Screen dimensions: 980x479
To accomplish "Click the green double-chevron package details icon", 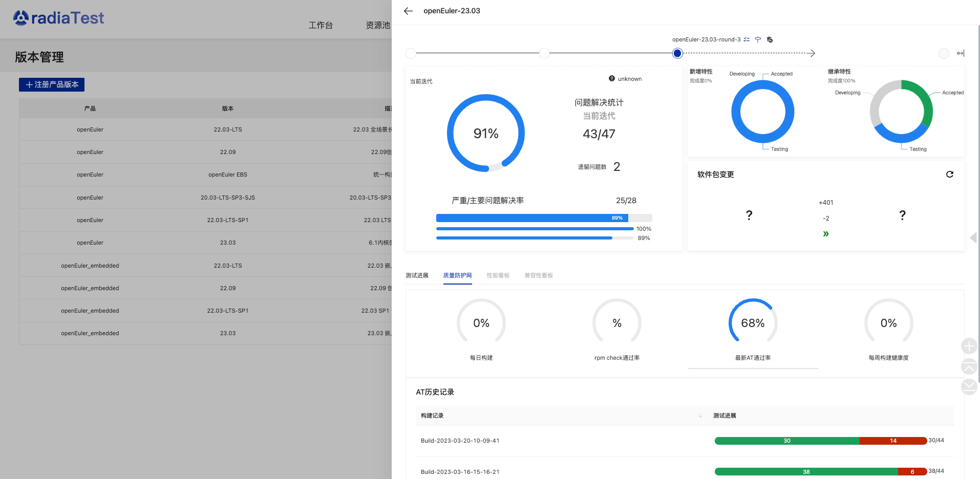I will [x=825, y=234].
